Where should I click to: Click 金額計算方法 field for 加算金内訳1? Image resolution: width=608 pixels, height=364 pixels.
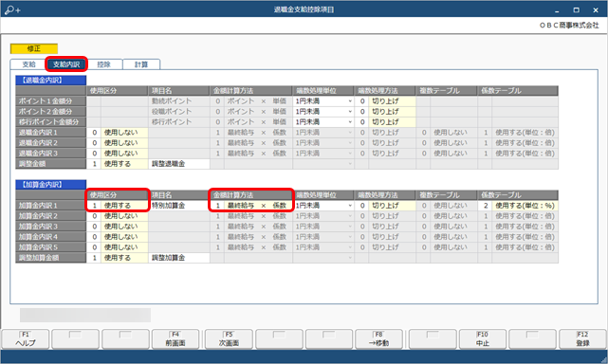251,206
